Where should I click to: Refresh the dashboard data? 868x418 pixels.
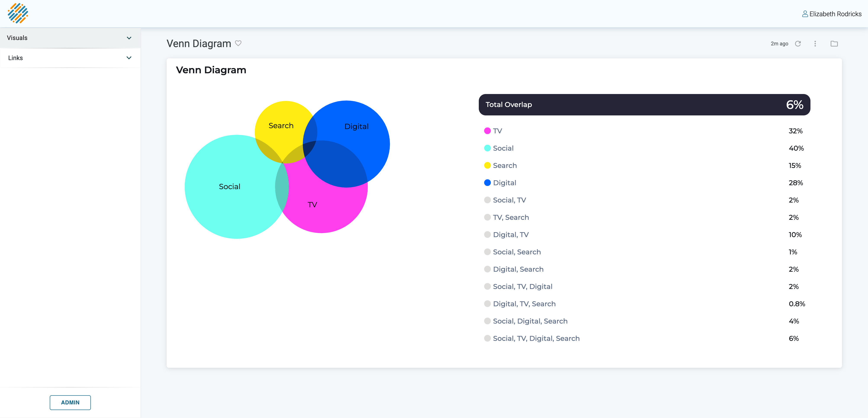coord(798,44)
